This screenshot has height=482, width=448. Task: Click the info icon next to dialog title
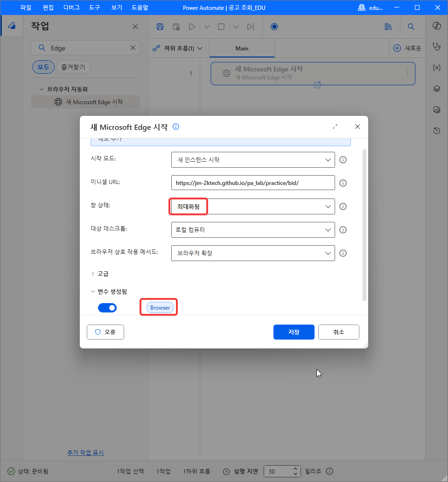point(175,127)
